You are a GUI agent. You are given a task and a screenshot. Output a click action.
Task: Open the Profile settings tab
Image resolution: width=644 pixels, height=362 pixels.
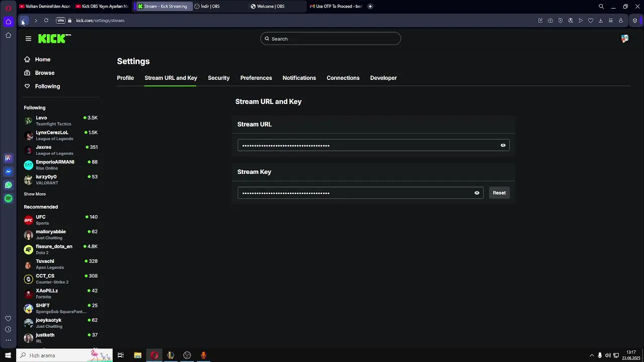pyautogui.click(x=125, y=78)
